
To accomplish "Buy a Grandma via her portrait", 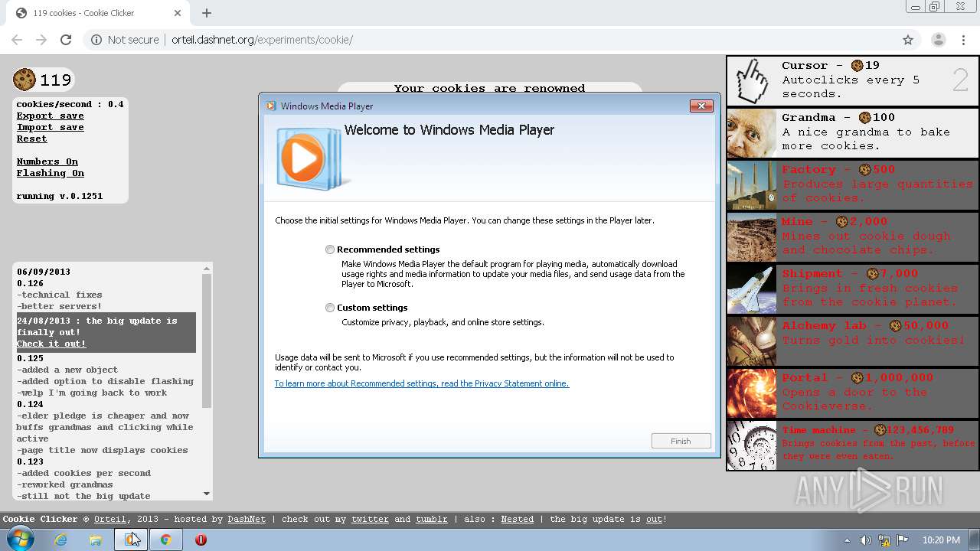I will click(x=752, y=132).
